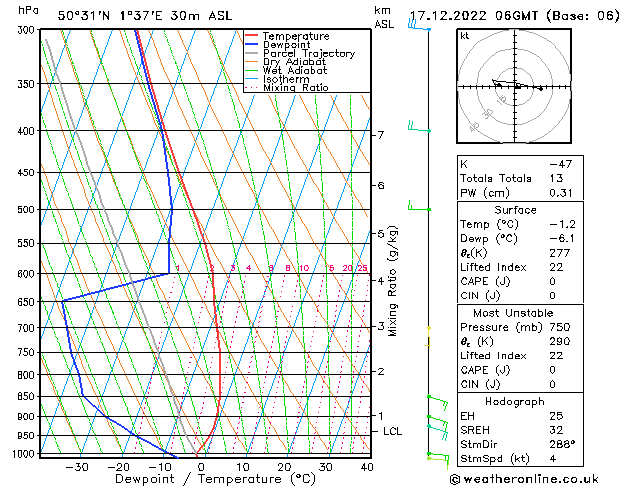
Task: Click 'CAPE (J)' in the Surface section
Action: [485, 281]
